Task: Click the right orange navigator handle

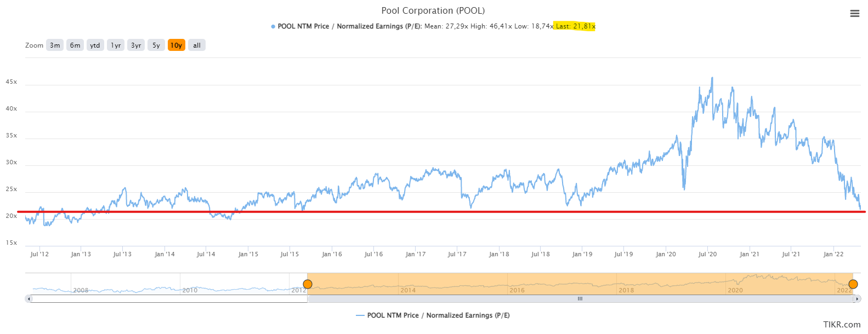Action: point(853,284)
